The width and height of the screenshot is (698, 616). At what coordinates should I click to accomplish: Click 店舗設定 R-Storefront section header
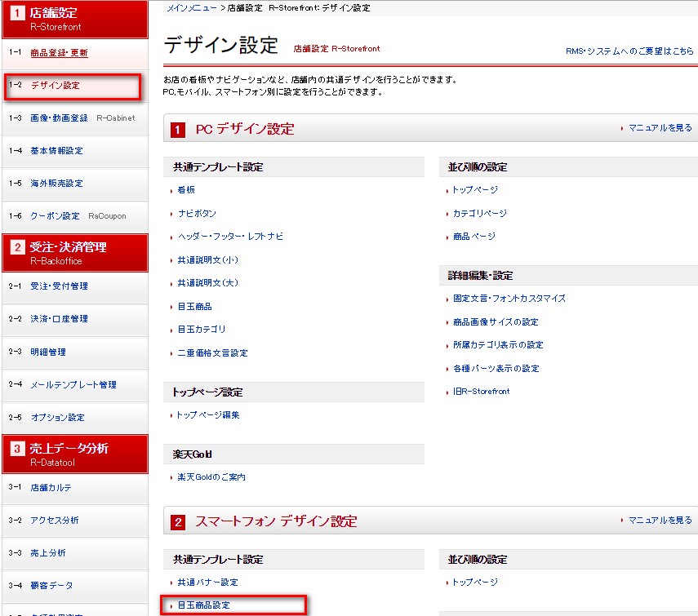point(75,19)
